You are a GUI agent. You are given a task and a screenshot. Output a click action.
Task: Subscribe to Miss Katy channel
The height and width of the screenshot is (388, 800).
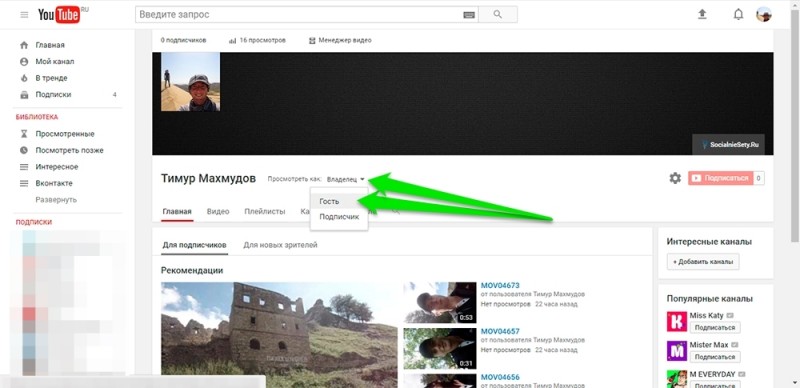(x=715, y=327)
